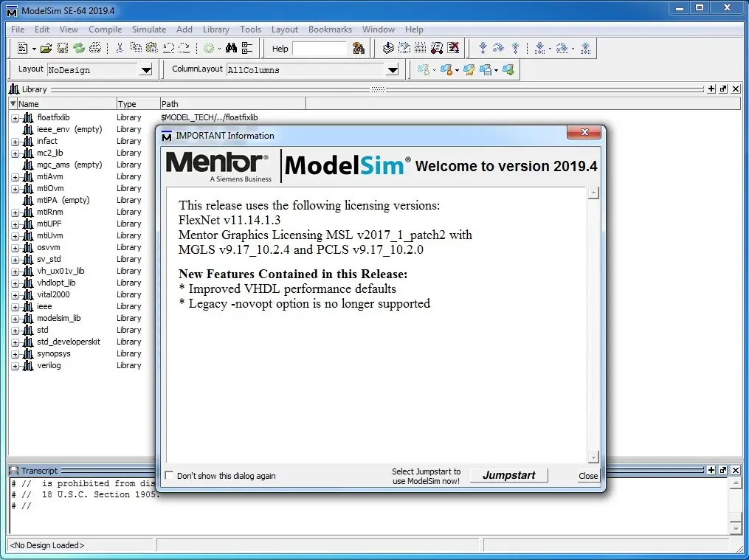Open the Window menu
The width and height of the screenshot is (749, 560).
[x=379, y=29]
